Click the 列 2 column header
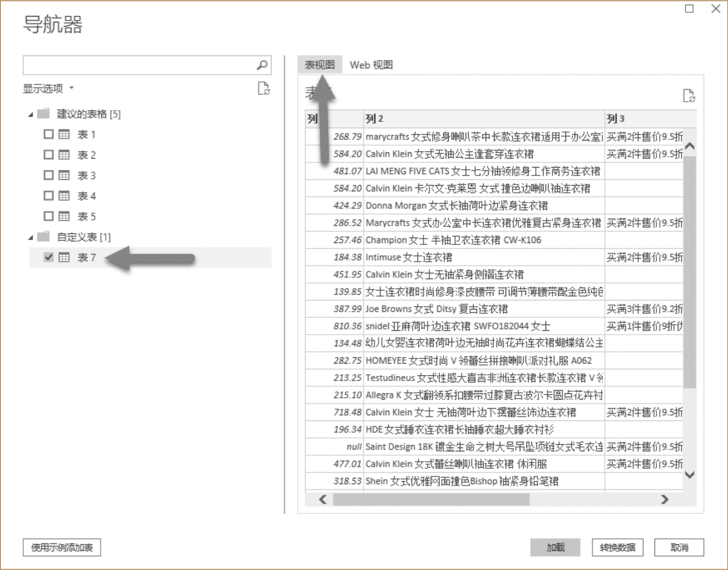The width and height of the screenshot is (728, 570). coord(484,119)
